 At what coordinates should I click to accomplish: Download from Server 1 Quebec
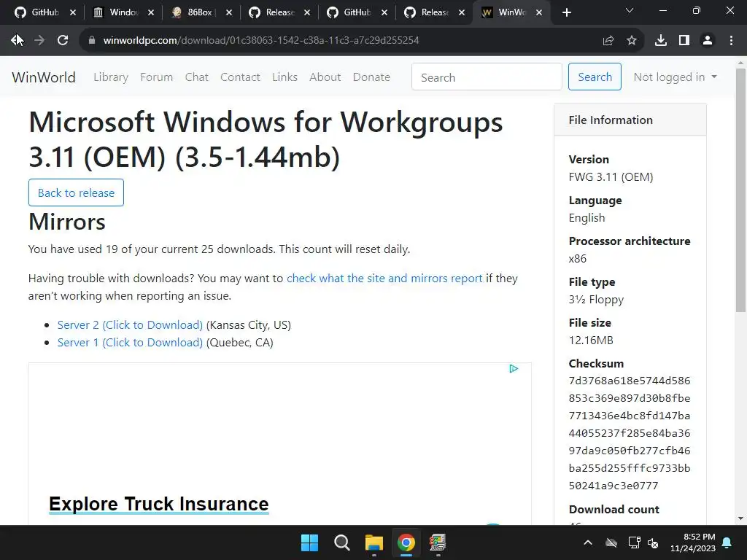pyautogui.click(x=130, y=343)
